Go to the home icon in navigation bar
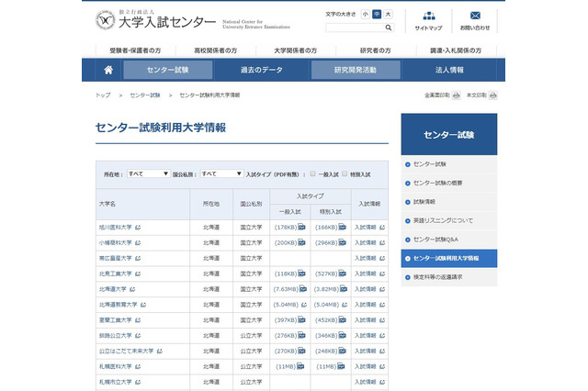Screen dimensions: 588x391 tap(108, 70)
